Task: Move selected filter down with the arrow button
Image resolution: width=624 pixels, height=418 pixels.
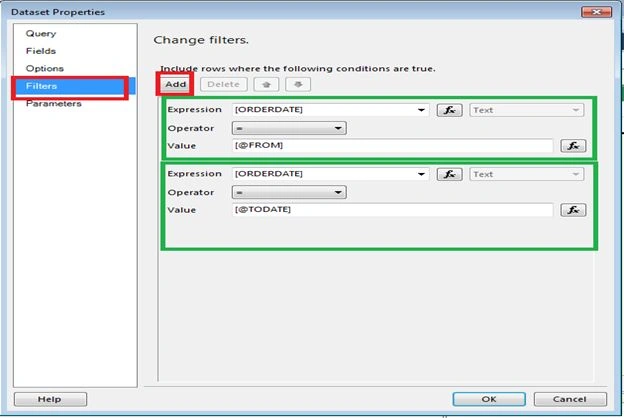Action: pos(298,84)
